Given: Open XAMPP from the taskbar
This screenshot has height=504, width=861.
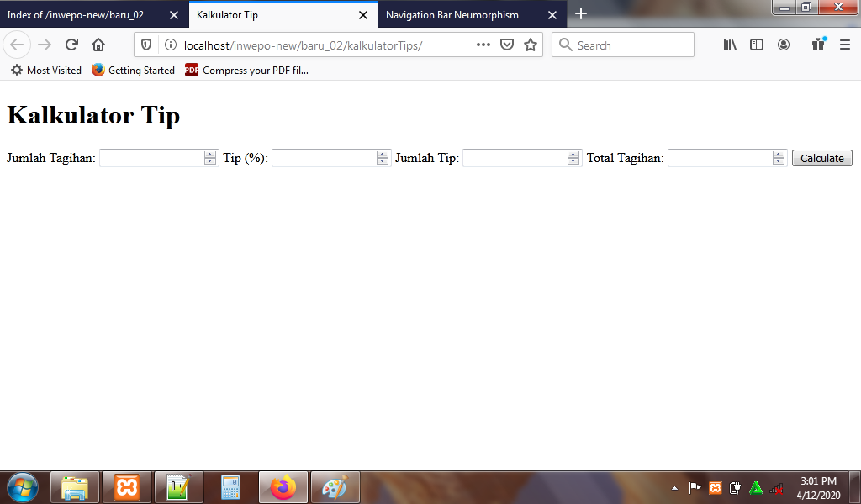Looking at the screenshot, I should click(x=127, y=487).
